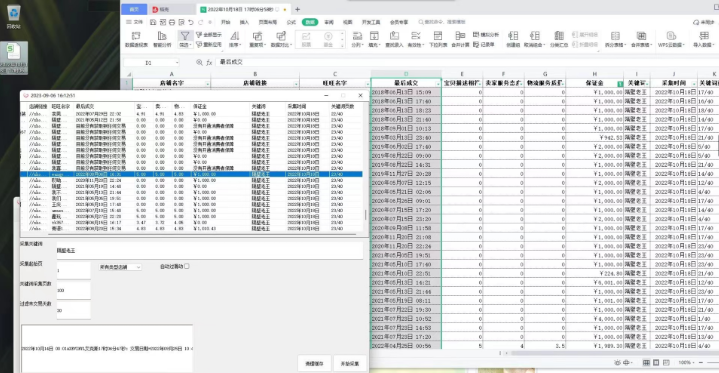Open filter dropdown on 采集时间 header
Viewport: 719px width, 373px height.
coord(694,84)
